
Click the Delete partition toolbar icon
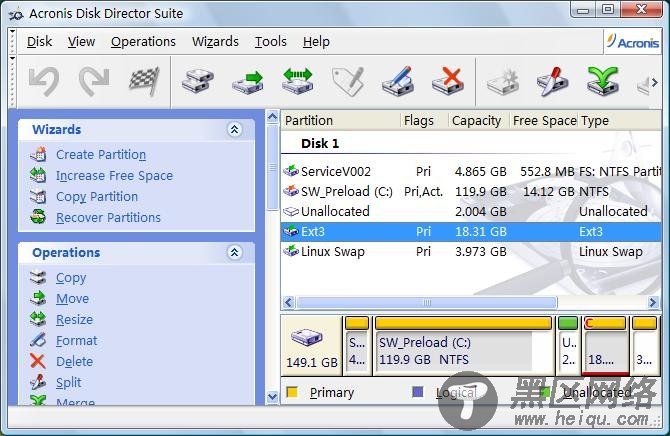448,81
